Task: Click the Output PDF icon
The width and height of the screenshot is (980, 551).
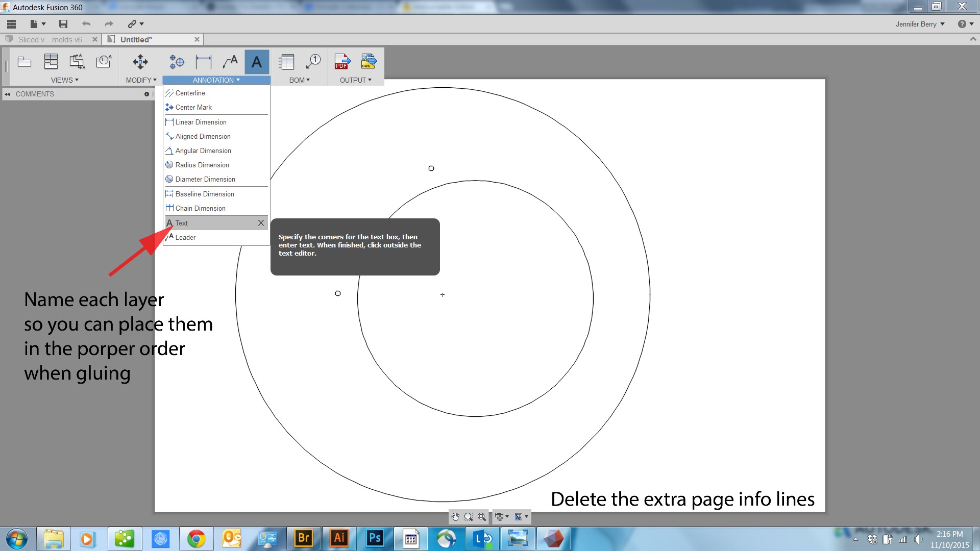Action: tap(341, 62)
